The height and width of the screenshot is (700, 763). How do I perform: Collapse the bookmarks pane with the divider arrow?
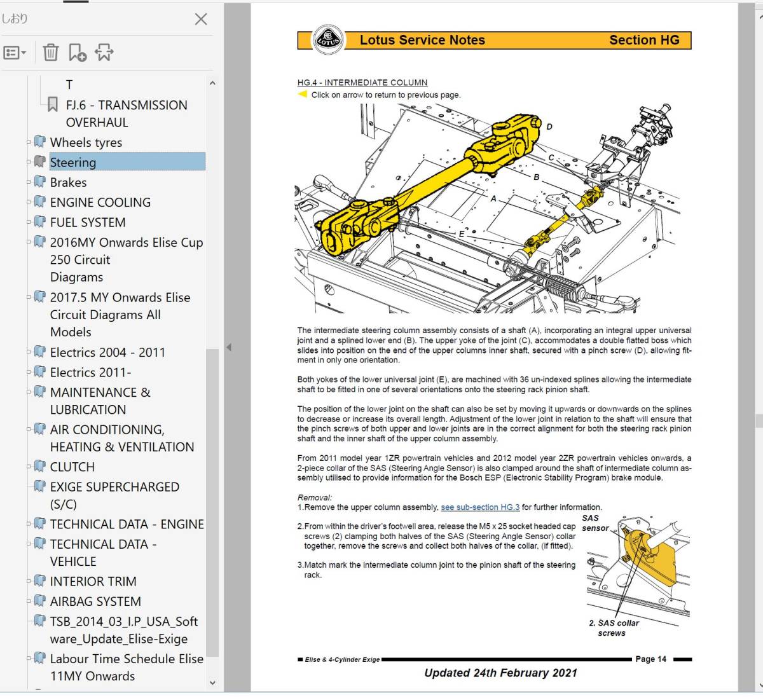click(229, 347)
